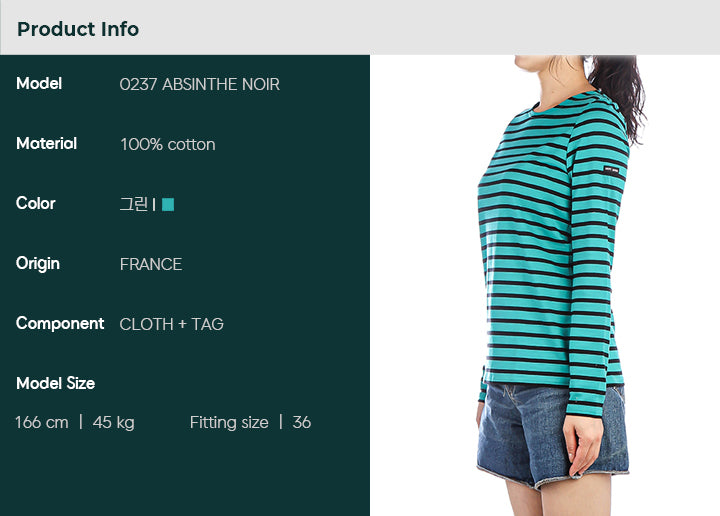Click the Color label
720x516 pixels.
[35, 203]
